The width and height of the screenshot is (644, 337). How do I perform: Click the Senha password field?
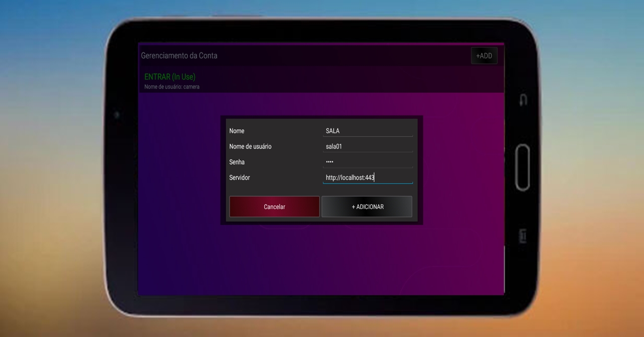coord(368,162)
